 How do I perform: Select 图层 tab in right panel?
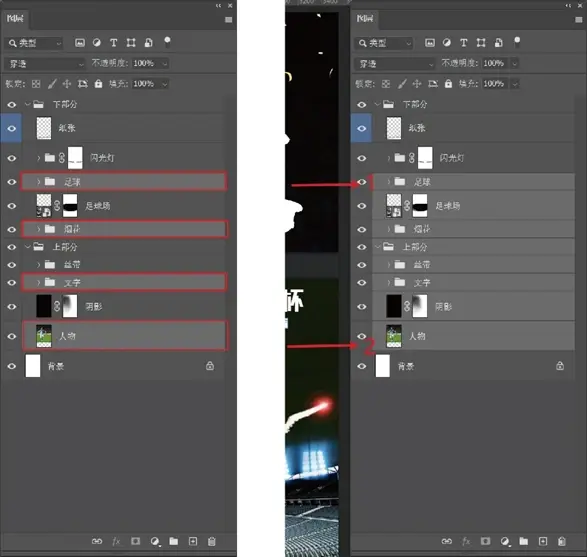point(365,19)
